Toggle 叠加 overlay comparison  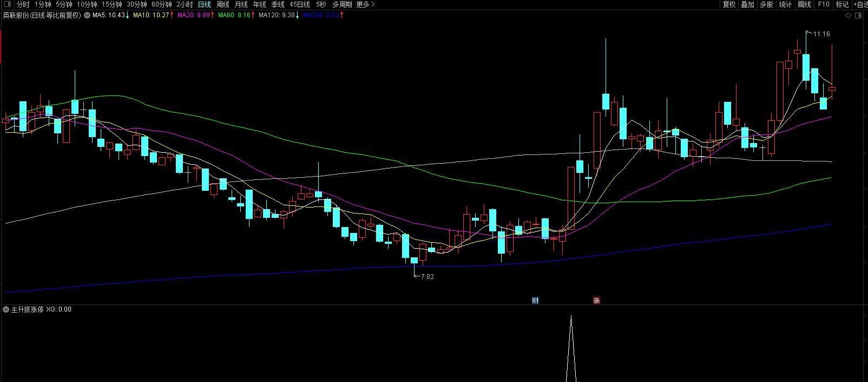point(747,4)
